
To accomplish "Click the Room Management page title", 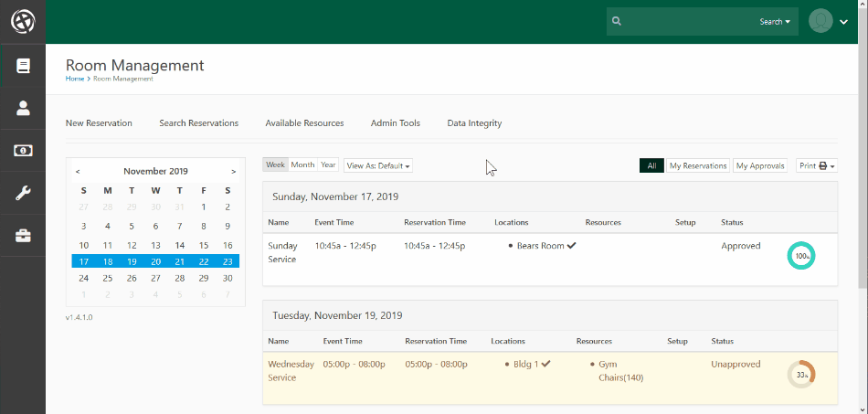I will 134,65.
